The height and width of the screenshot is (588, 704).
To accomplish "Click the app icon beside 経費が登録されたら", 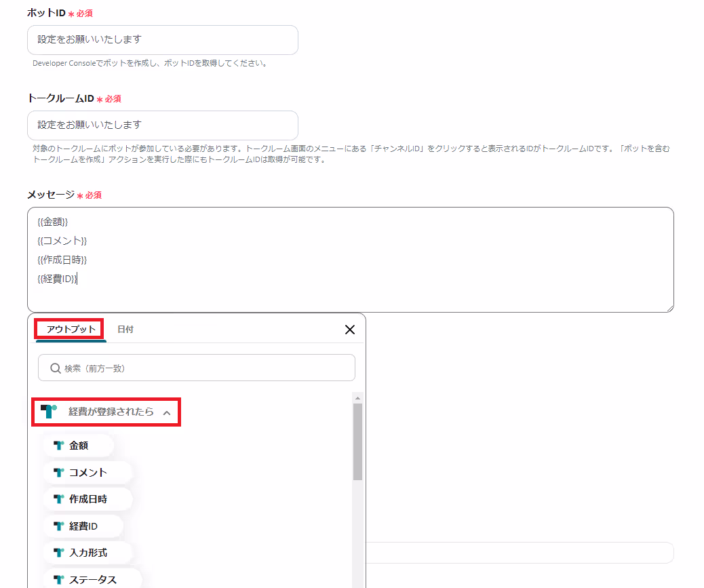I will [48, 411].
